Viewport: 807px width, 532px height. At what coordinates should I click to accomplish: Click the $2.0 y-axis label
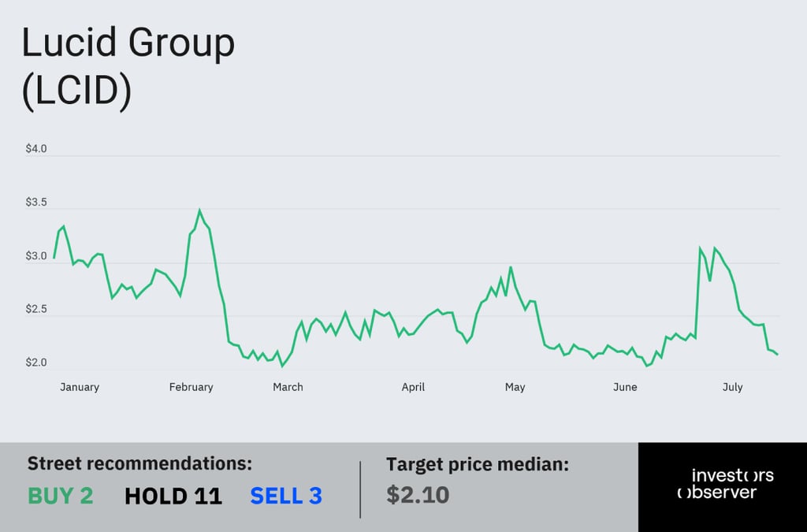pos(36,363)
